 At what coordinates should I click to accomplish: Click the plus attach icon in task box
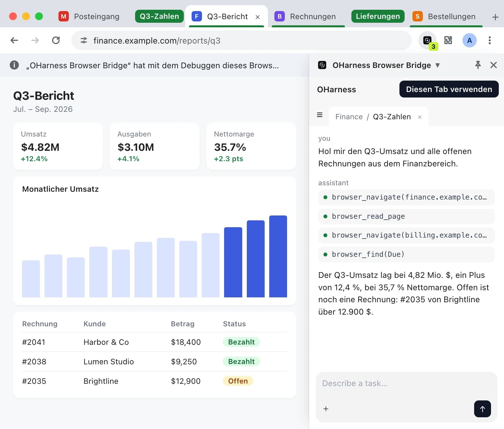[x=326, y=409]
